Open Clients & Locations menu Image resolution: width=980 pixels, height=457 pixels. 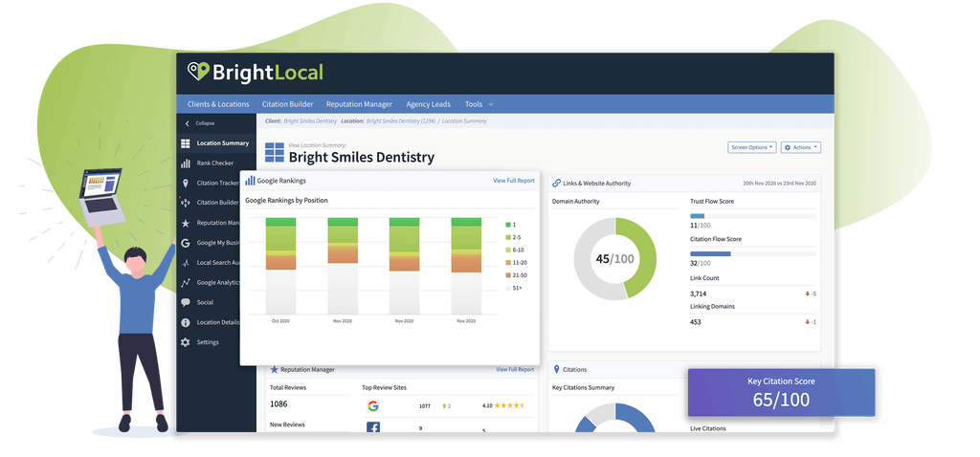click(x=218, y=104)
